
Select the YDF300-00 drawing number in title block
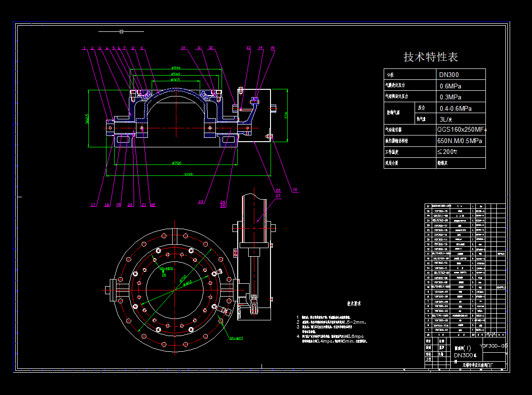(x=493, y=346)
